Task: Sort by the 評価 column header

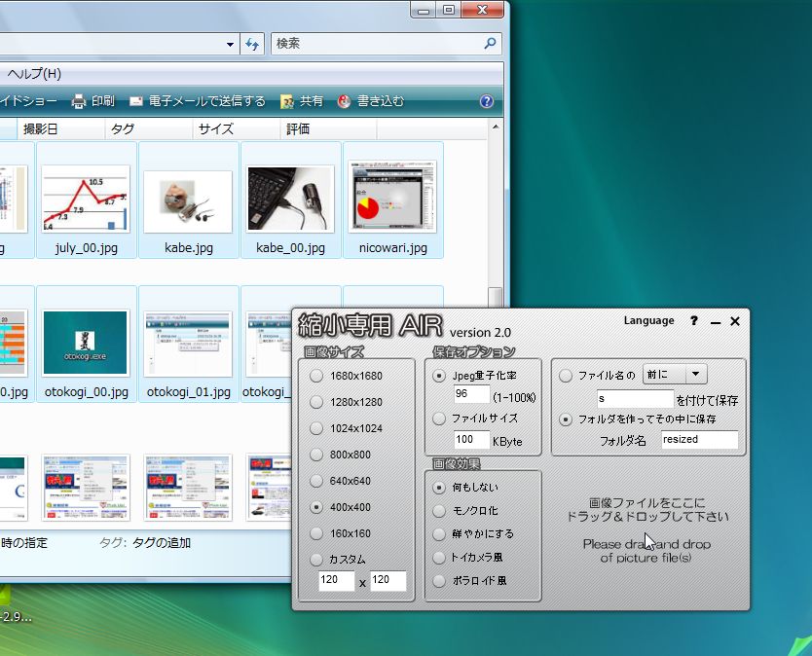Action: click(328, 128)
